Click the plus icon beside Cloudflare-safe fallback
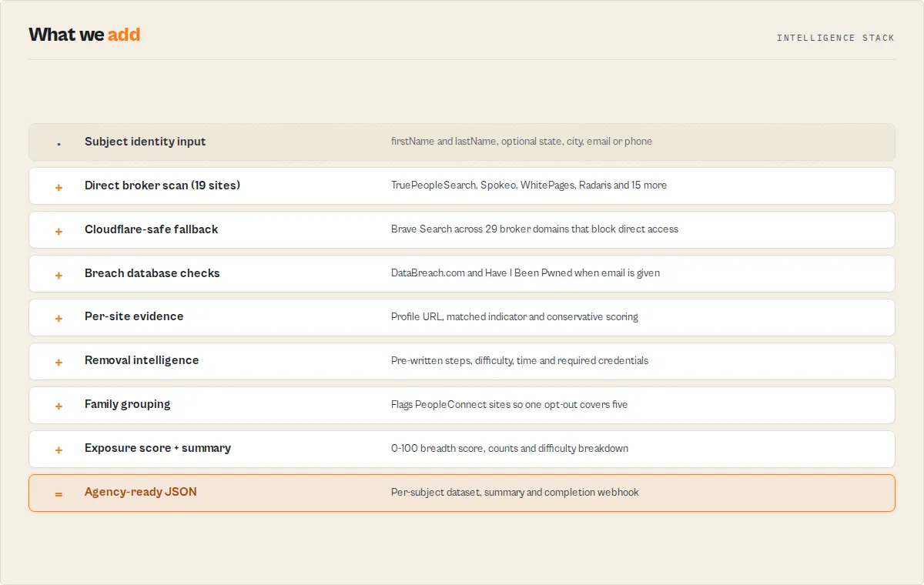The width and height of the screenshot is (924, 585). 59,231
